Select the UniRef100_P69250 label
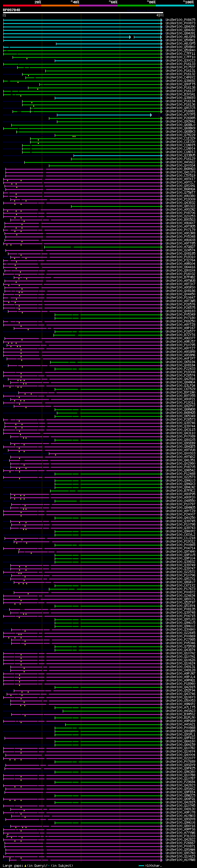The width and height of the screenshot is (197, 868). (x=180, y=321)
